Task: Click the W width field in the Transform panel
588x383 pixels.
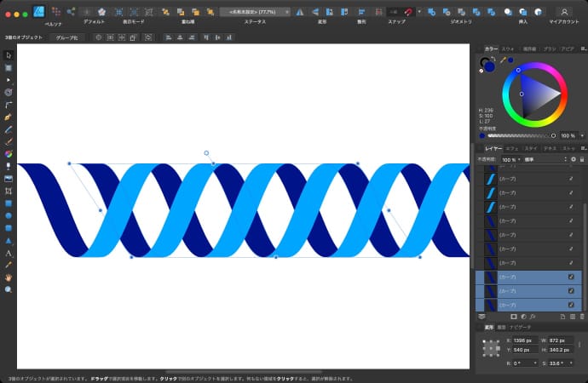Action: 561,340
